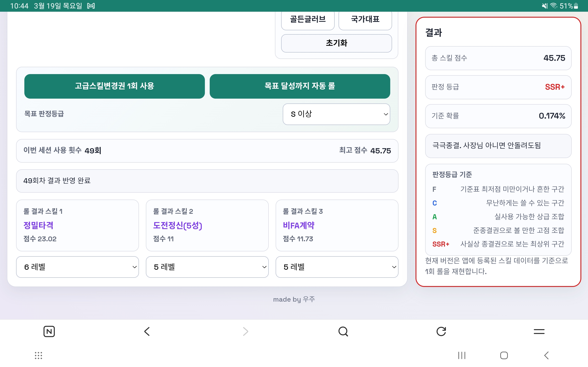This screenshot has width=588, height=367.
Task: Tap the Naver home N icon
Action: pos(49,331)
